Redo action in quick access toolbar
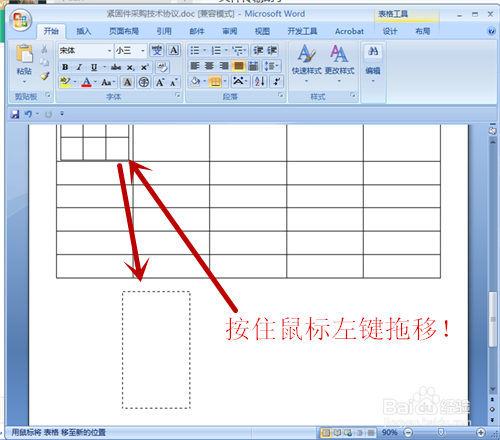This screenshot has width=500, height=440. coord(48,114)
